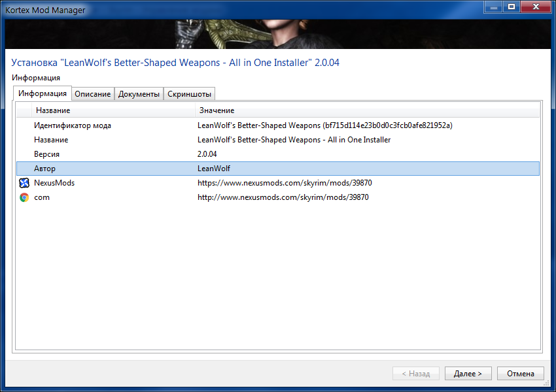Select the com row label

pyautogui.click(x=42, y=197)
